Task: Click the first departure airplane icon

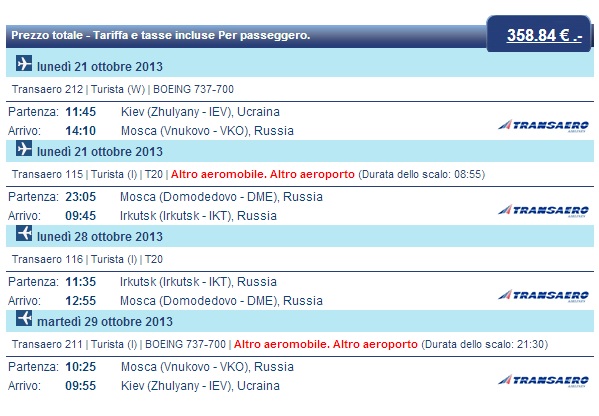Action: [x=24, y=63]
